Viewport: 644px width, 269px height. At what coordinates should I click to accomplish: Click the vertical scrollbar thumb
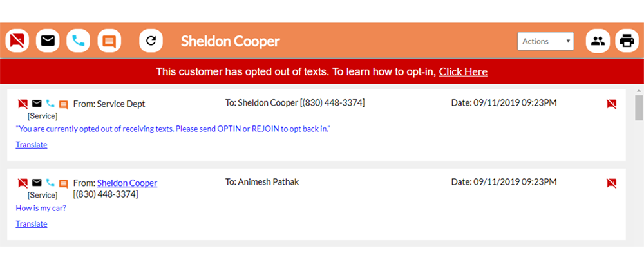(639, 107)
